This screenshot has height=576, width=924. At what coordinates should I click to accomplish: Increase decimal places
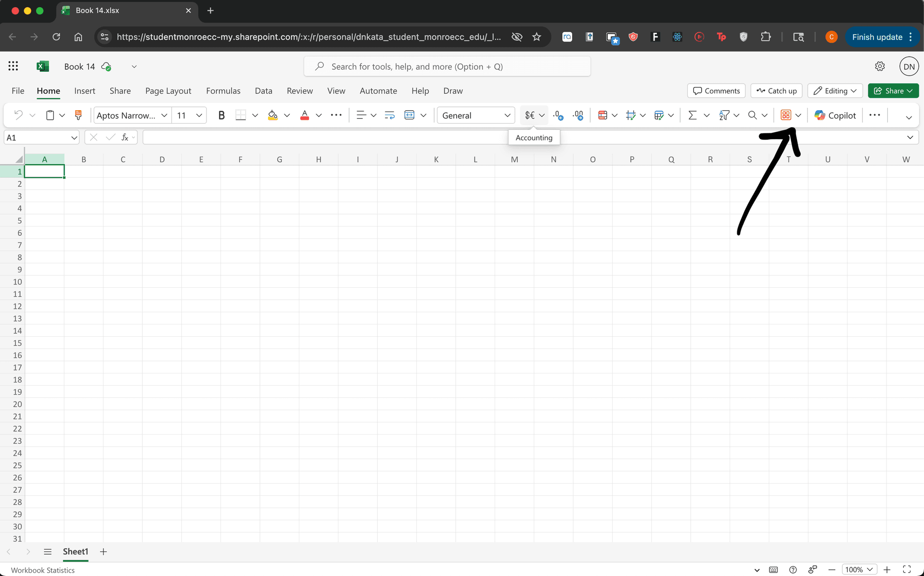tap(578, 115)
